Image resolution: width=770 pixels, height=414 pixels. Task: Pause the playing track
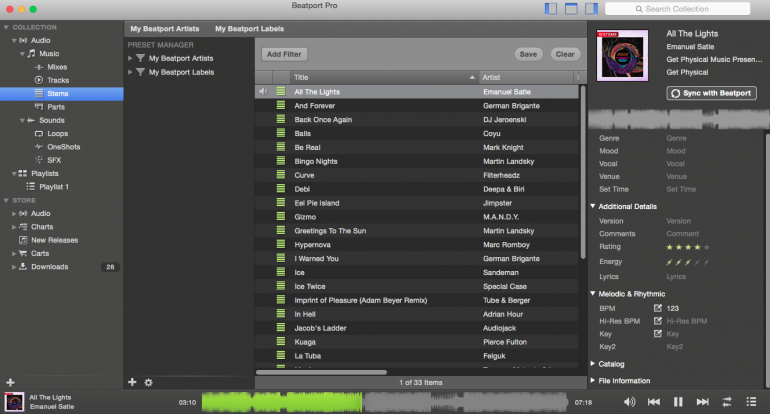coord(678,402)
